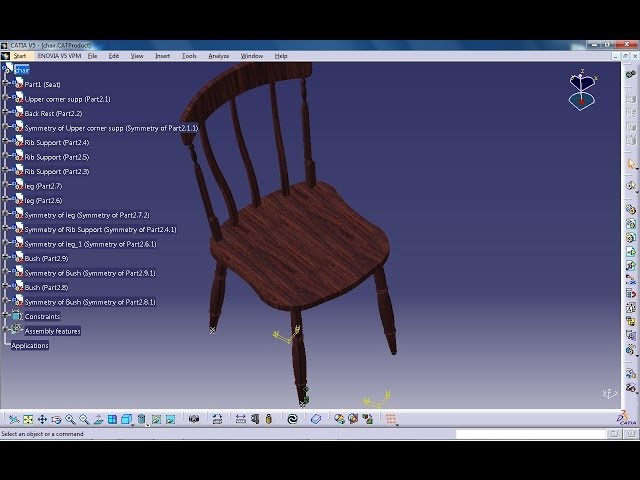The image size is (640, 480).
Task: Select the chair root product in tree
Action: pyautogui.click(x=22, y=70)
